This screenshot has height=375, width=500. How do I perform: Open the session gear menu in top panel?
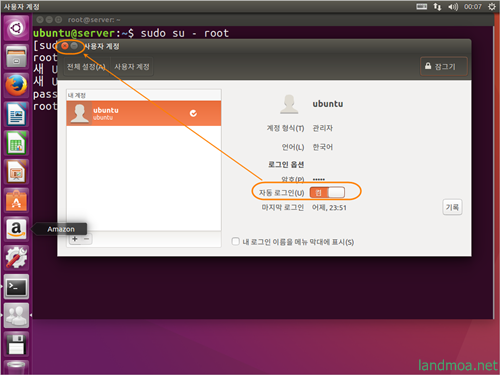[x=492, y=7]
